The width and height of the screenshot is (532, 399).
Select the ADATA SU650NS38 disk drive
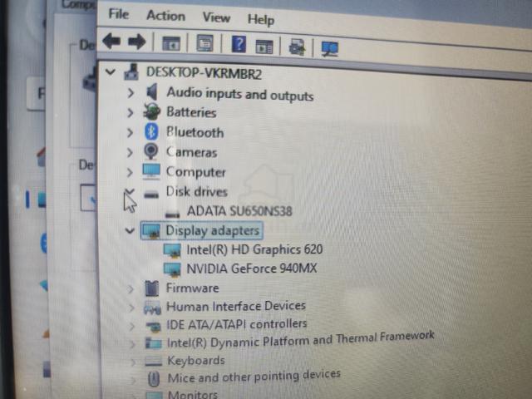point(239,211)
